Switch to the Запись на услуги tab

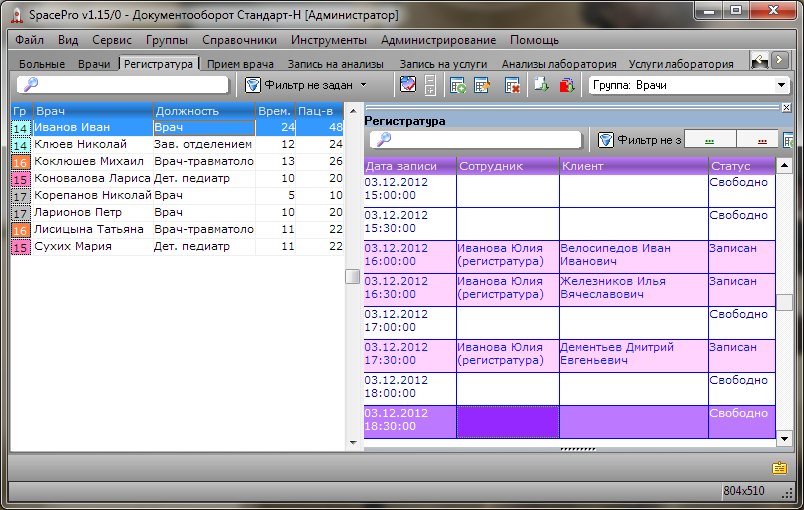click(x=443, y=64)
